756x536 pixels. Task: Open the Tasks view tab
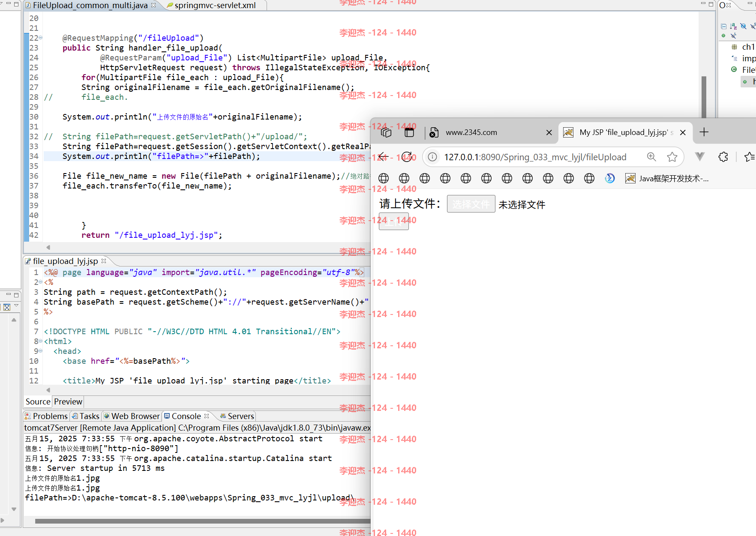pyautogui.click(x=86, y=416)
